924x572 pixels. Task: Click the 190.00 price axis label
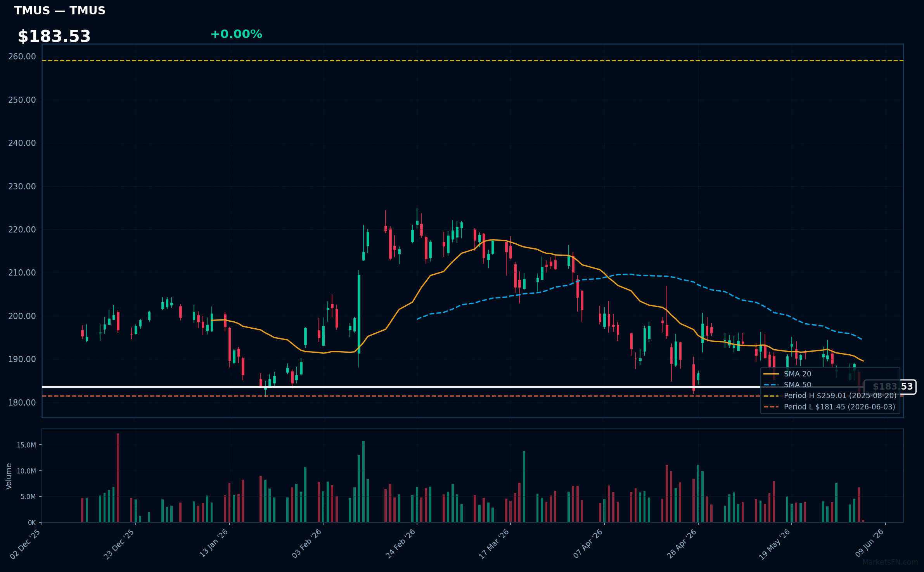(22, 359)
